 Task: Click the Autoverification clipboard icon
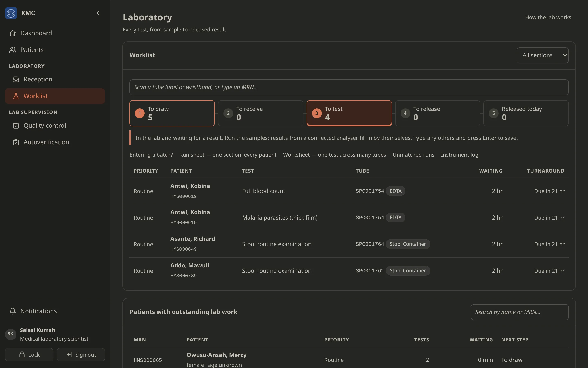(x=16, y=142)
